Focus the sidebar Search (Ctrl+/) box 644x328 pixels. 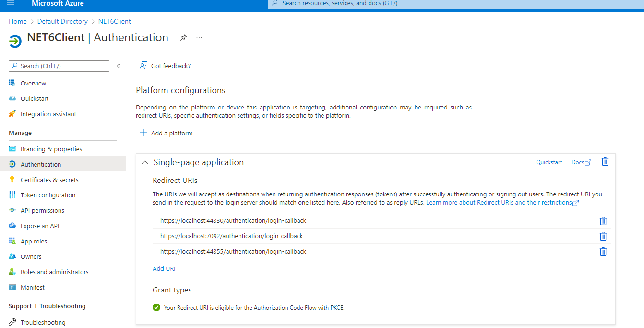click(59, 66)
